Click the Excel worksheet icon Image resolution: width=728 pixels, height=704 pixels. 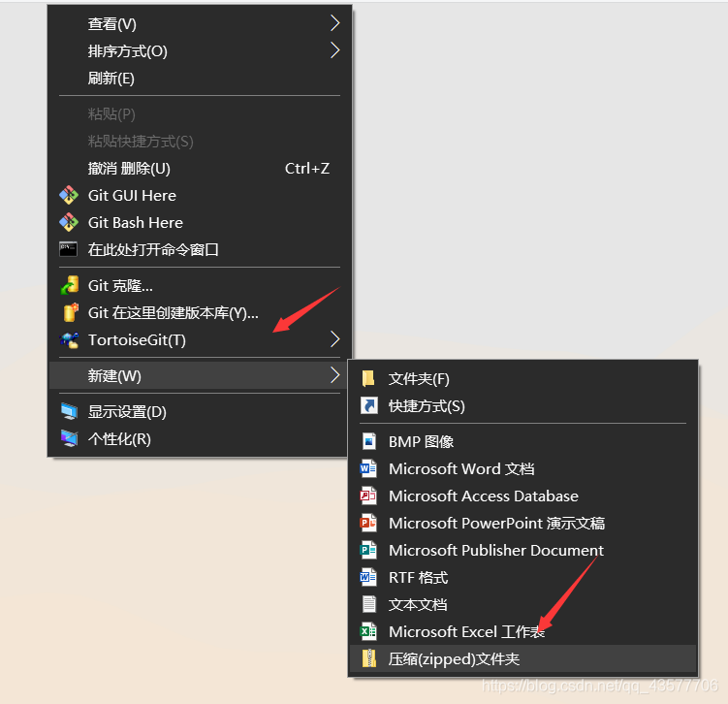pos(368,631)
